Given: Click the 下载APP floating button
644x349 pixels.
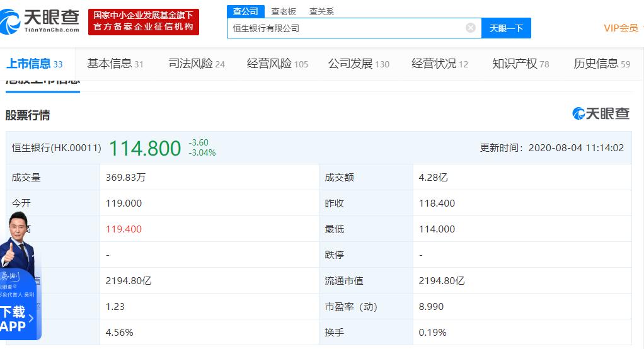Looking at the screenshot, I should pos(18,319).
